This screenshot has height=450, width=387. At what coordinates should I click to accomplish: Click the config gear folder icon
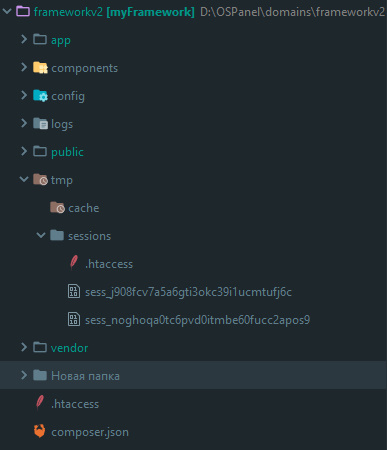[40, 96]
